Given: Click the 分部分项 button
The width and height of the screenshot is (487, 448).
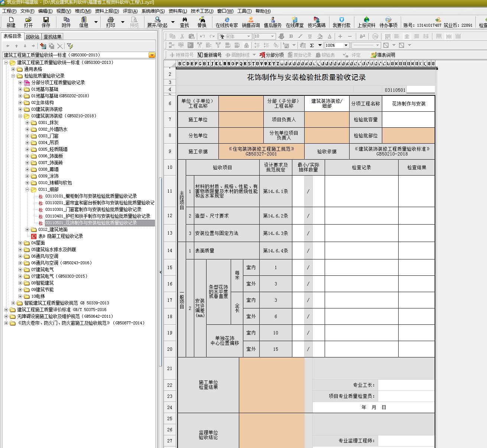Looking at the screenshot, I should point(272,55).
